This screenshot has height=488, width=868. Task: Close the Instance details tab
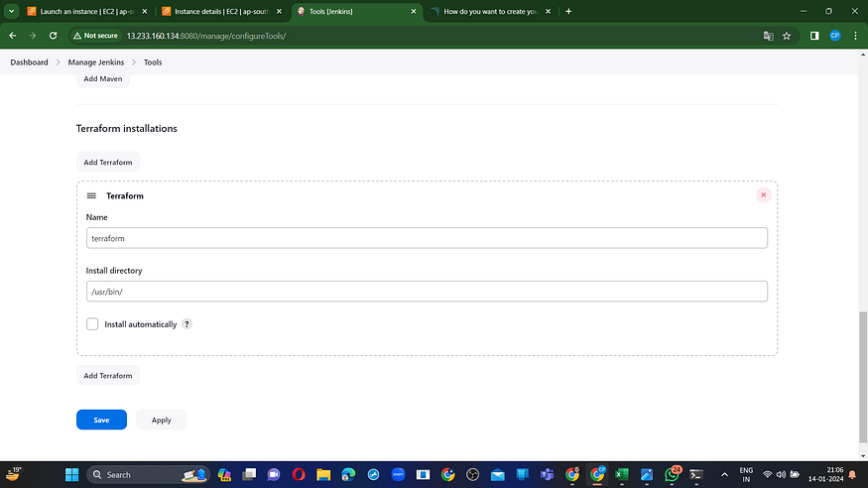(x=279, y=11)
